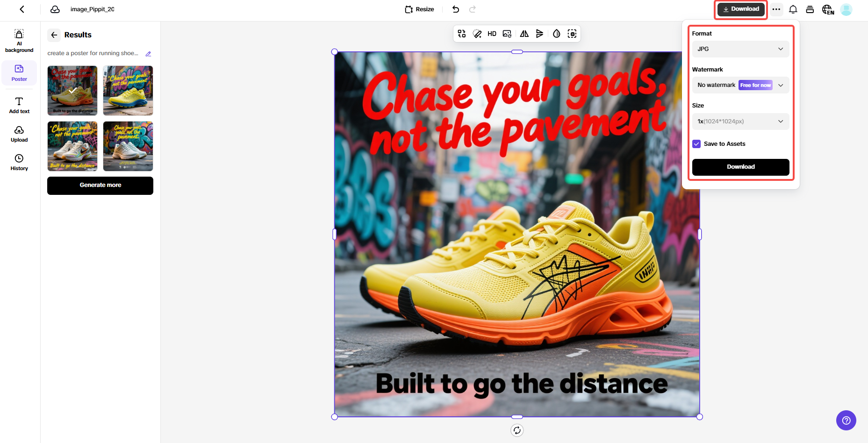868x443 pixels.
Task: Click the project name image_Pippit_20
Action: 92,9
